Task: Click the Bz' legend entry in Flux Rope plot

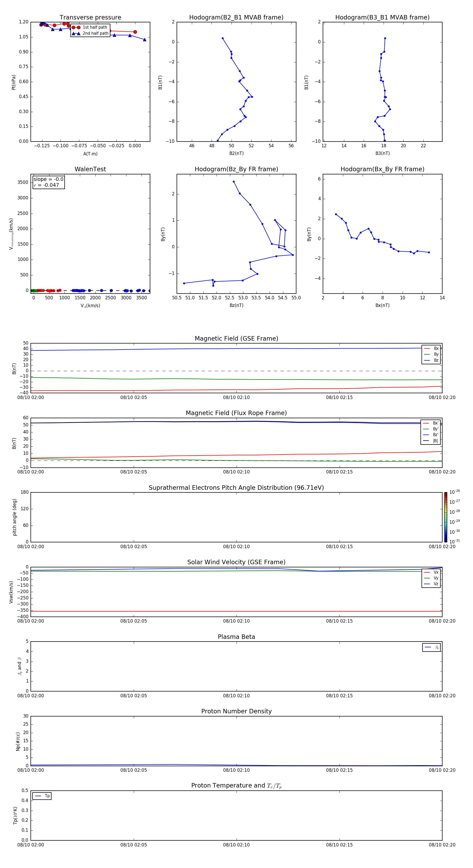Action: pos(431,435)
